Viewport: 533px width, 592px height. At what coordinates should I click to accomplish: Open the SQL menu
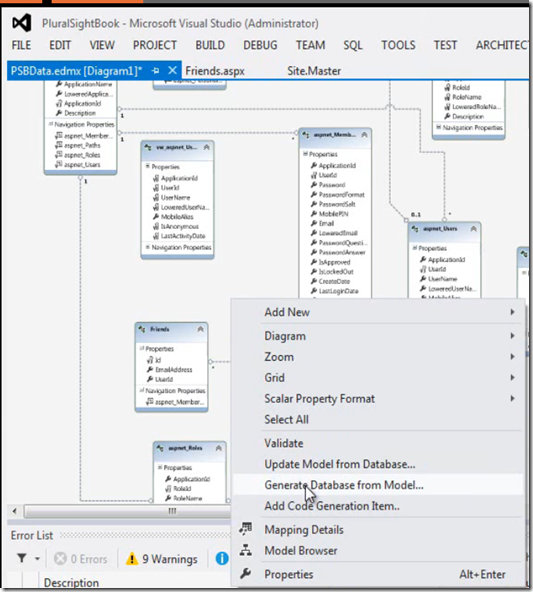(353, 45)
